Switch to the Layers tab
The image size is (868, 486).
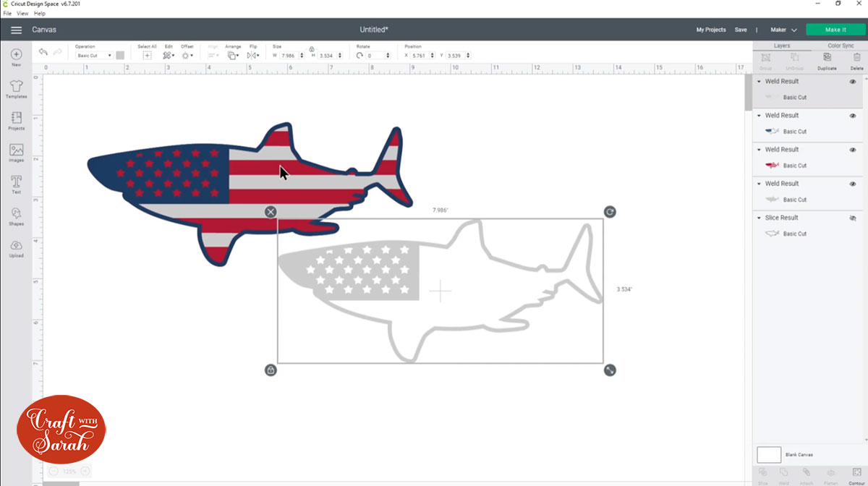(x=782, y=46)
